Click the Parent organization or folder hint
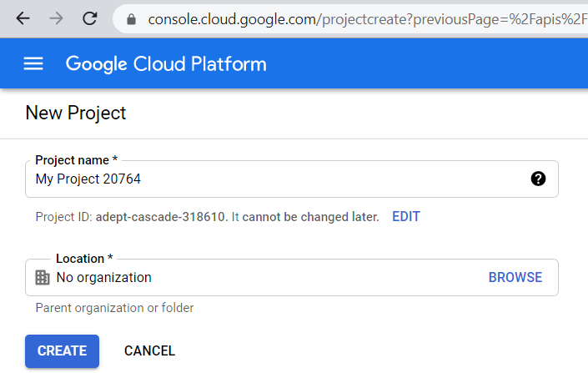 [x=114, y=308]
